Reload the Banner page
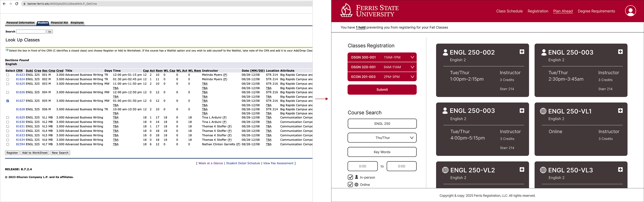Image resolution: width=644 pixels, height=202 pixels. 17,4
